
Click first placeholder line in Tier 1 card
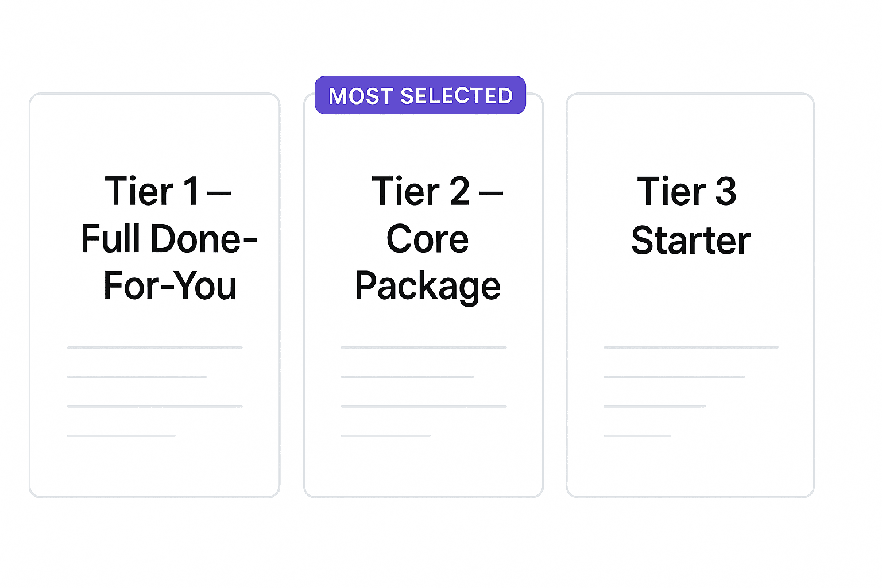click(x=154, y=347)
